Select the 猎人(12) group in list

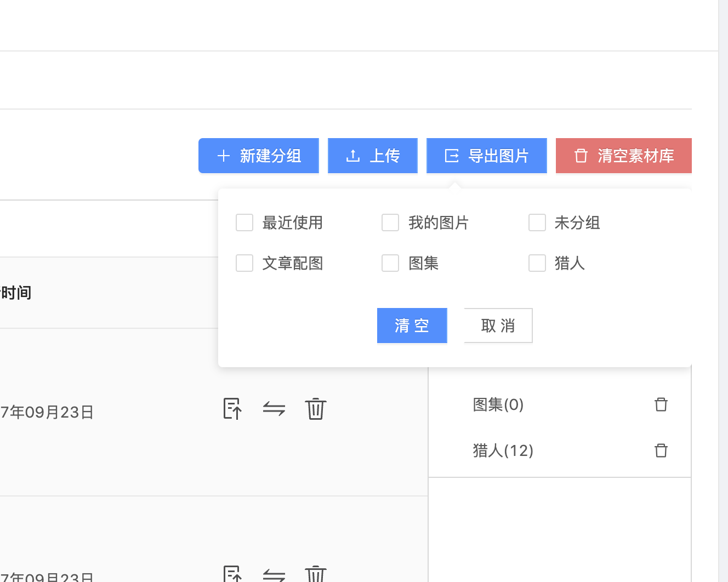click(x=503, y=450)
